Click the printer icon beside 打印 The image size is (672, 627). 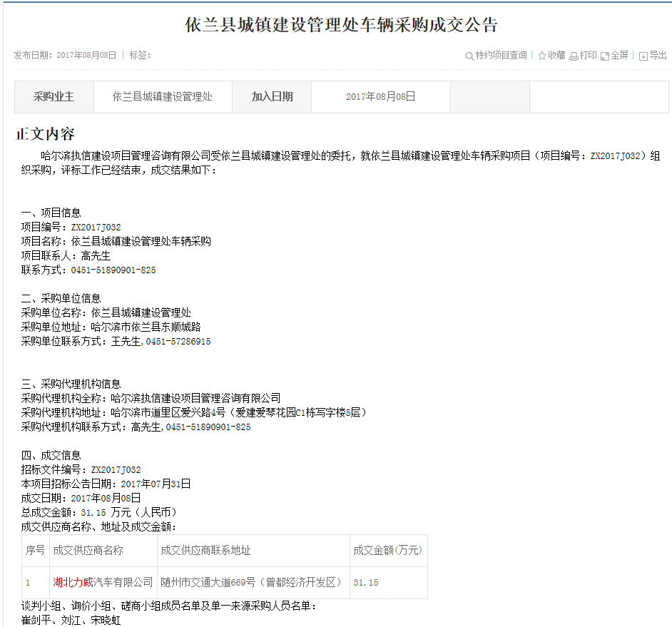point(574,56)
